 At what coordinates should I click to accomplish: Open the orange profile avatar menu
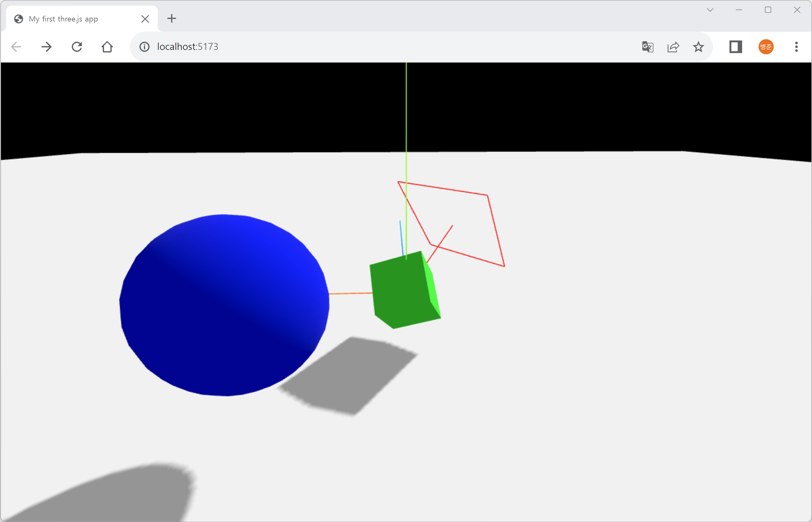click(766, 47)
